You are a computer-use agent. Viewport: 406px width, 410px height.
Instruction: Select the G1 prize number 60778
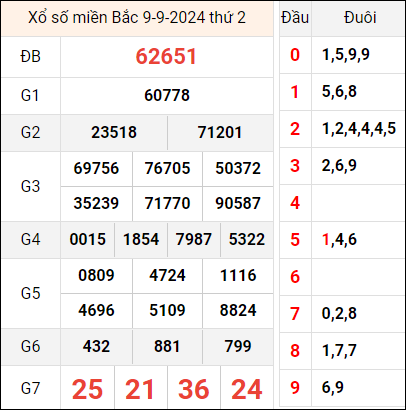click(x=167, y=95)
